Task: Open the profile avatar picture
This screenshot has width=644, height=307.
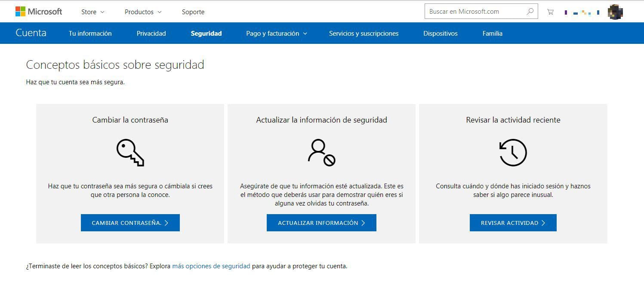Action: [615, 12]
